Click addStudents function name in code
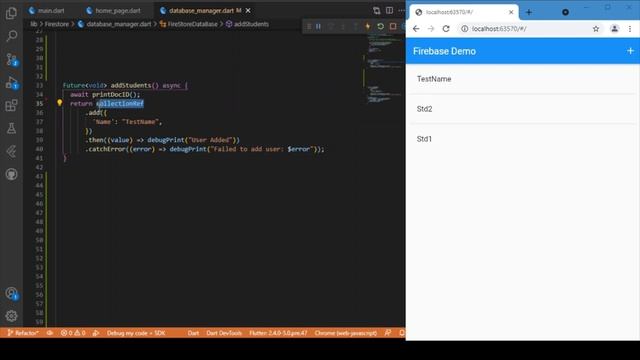The width and height of the screenshot is (640, 360). click(131, 85)
